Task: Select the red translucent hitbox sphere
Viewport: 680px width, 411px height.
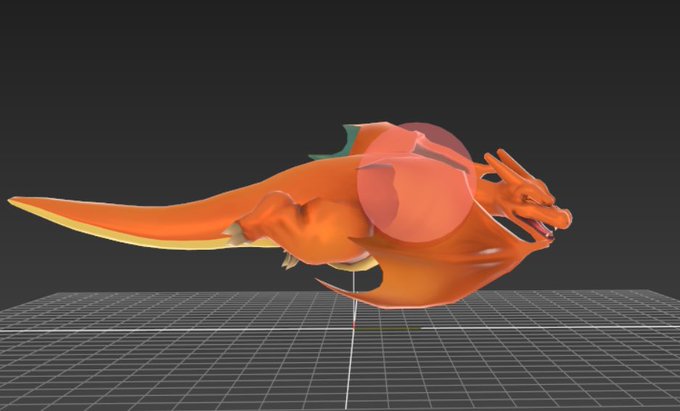Action: click(x=416, y=183)
